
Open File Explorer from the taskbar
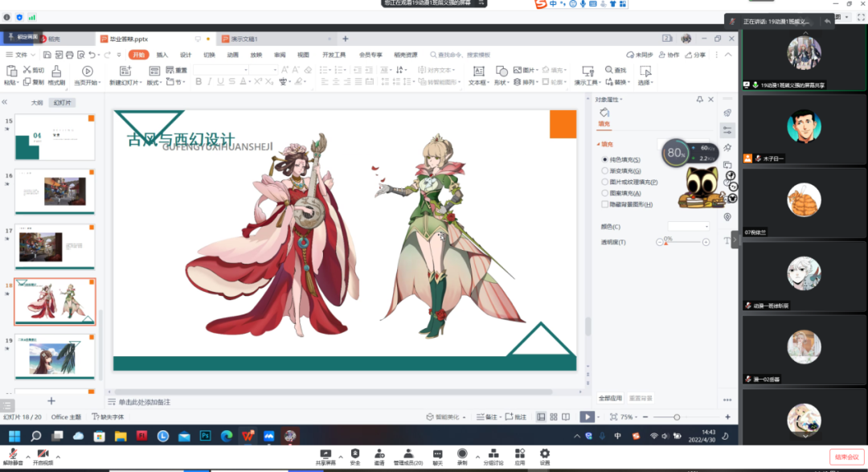120,436
